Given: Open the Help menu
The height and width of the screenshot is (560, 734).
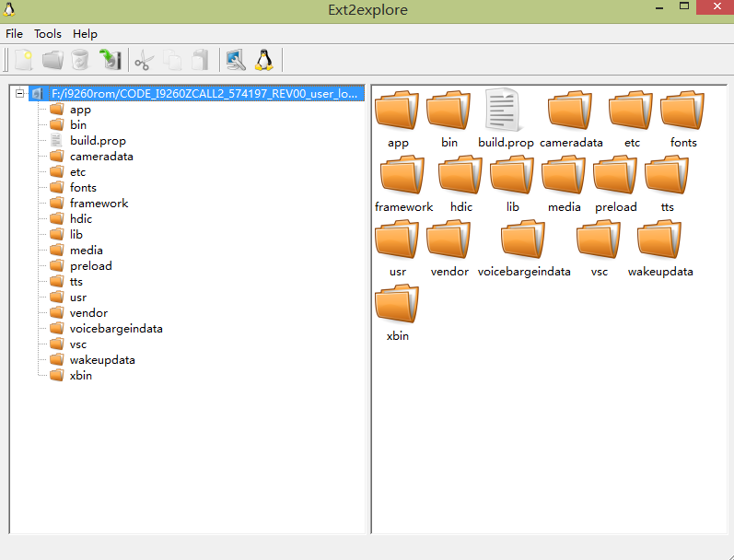Looking at the screenshot, I should 85,34.
